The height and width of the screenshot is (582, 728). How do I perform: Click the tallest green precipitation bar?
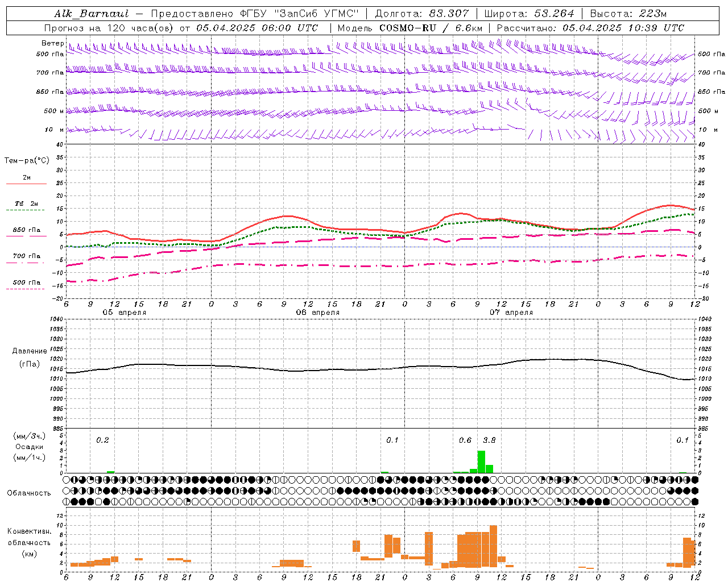tap(481, 462)
